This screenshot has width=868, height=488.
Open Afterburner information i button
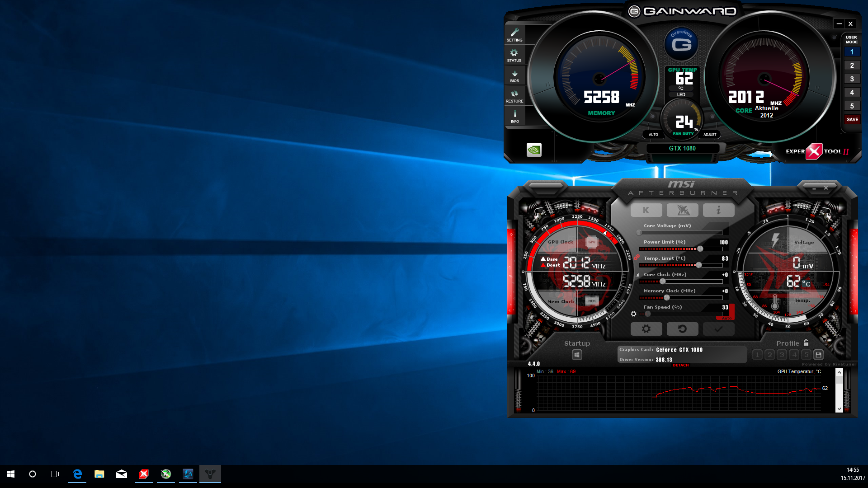point(718,210)
